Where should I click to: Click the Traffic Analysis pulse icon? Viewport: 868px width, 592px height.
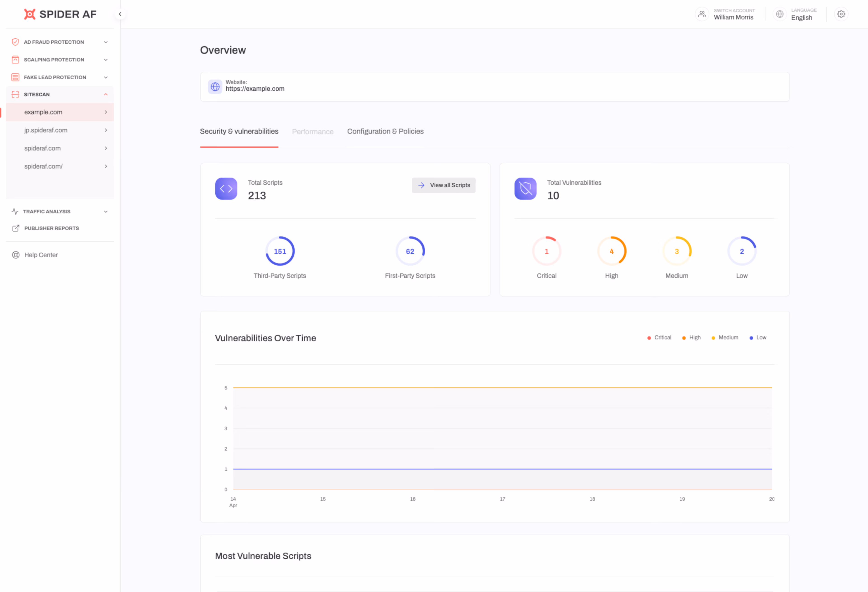15,211
